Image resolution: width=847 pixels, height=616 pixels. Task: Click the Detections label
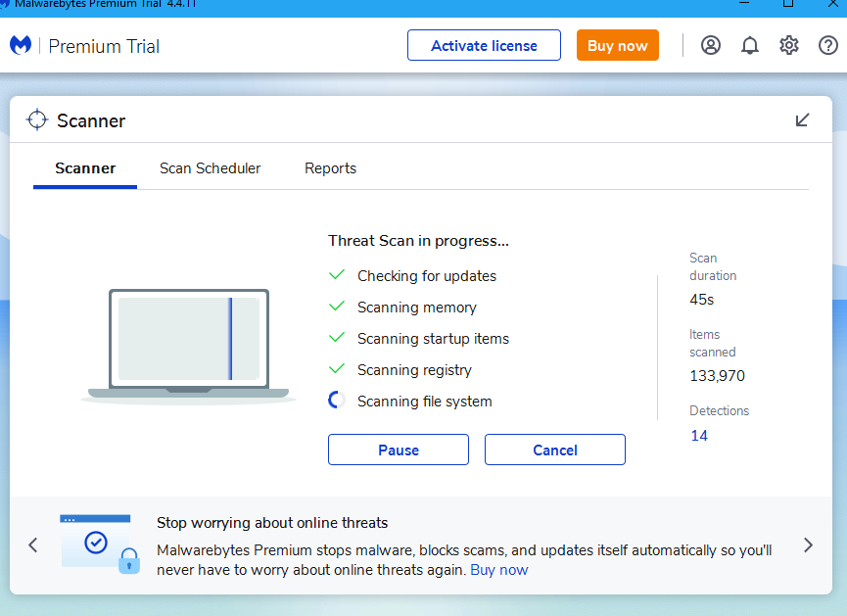tap(719, 410)
